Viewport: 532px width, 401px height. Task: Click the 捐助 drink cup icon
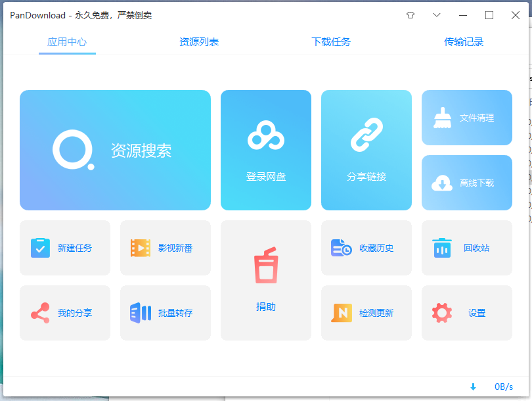[267, 265]
